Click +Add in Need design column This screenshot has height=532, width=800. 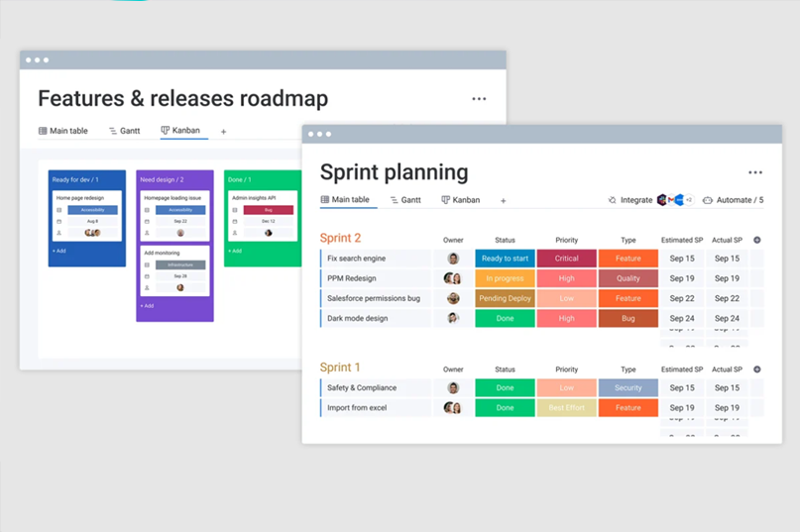(x=147, y=306)
